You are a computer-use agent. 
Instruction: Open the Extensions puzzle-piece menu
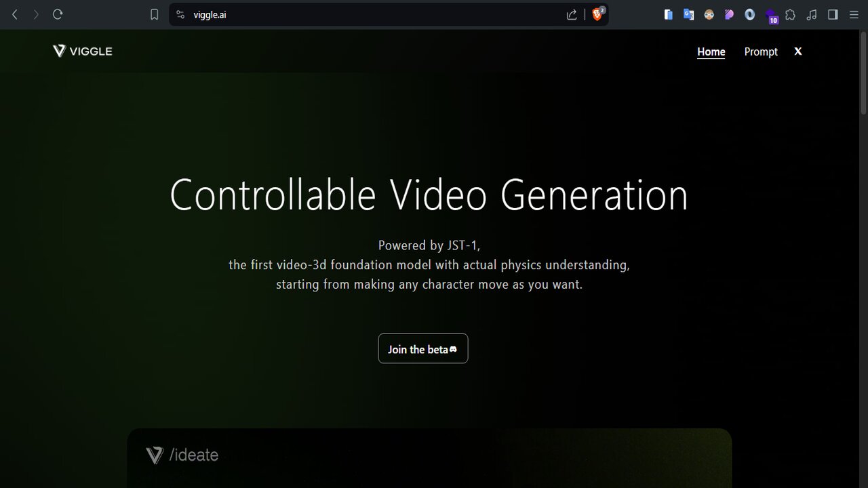(791, 14)
